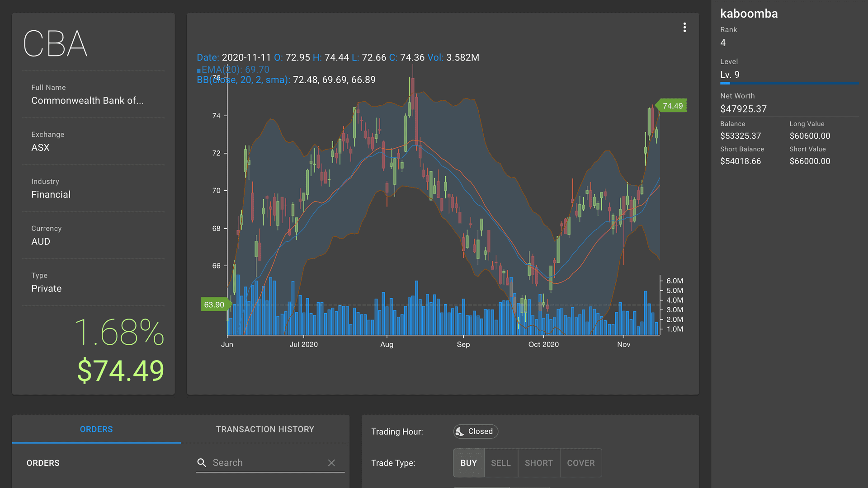Select COVER from the trade type selector
This screenshot has width=868, height=488.
580,463
